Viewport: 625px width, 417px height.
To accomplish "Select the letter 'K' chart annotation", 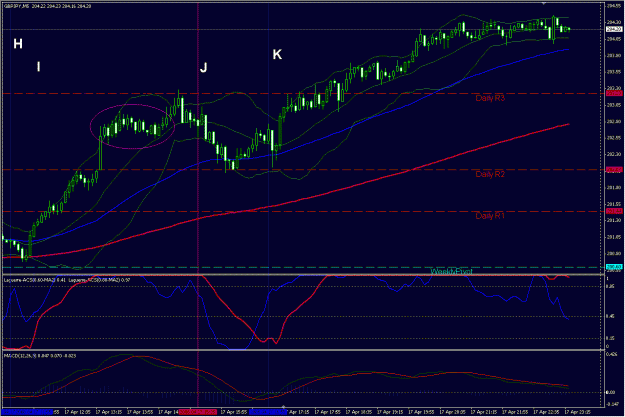I will click(277, 55).
